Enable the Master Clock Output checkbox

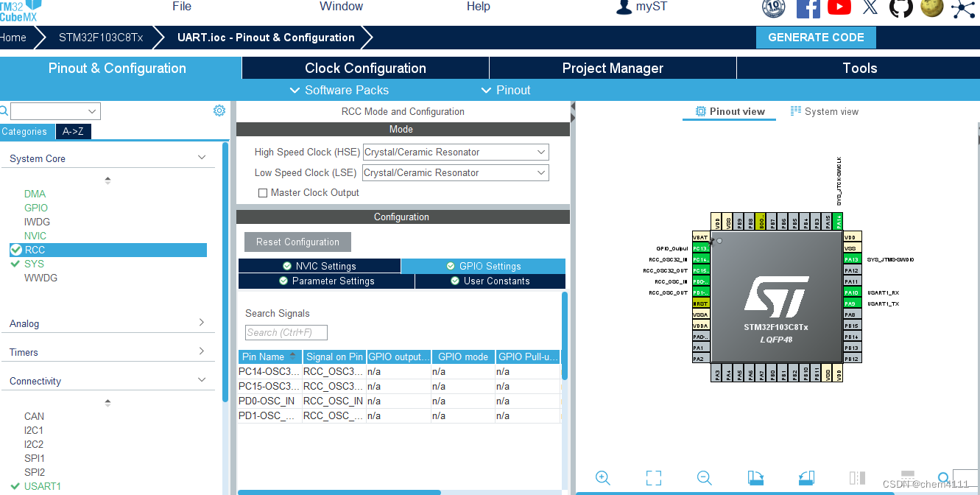pos(263,193)
